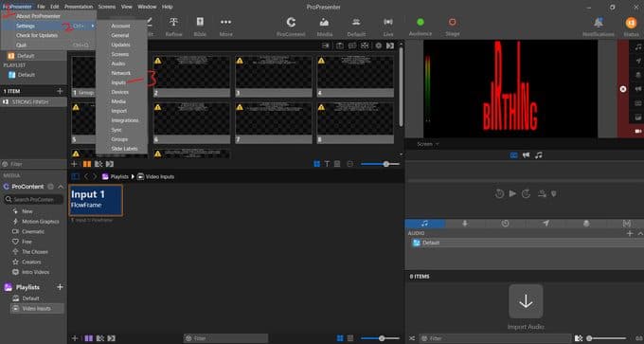Select the presentation transport control button
This screenshot has width=644, height=344.
(x=514, y=155)
